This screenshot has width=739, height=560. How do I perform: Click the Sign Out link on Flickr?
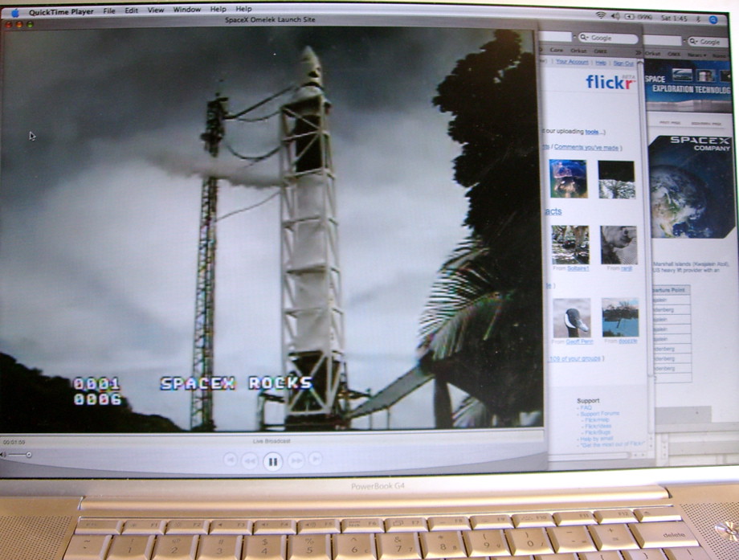tap(623, 63)
